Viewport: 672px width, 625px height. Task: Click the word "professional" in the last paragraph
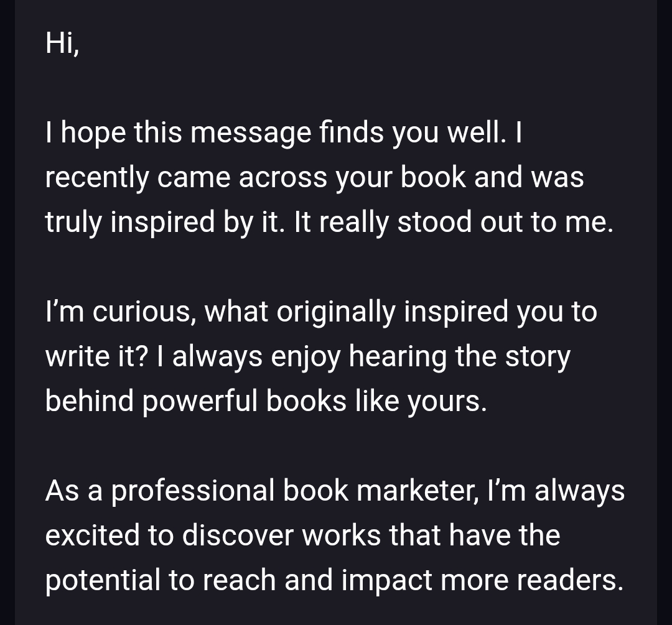click(x=192, y=491)
